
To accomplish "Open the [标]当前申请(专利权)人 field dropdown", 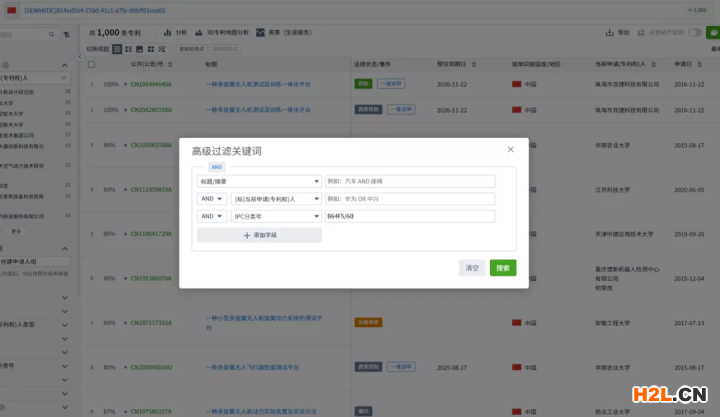I will coord(276,199).
